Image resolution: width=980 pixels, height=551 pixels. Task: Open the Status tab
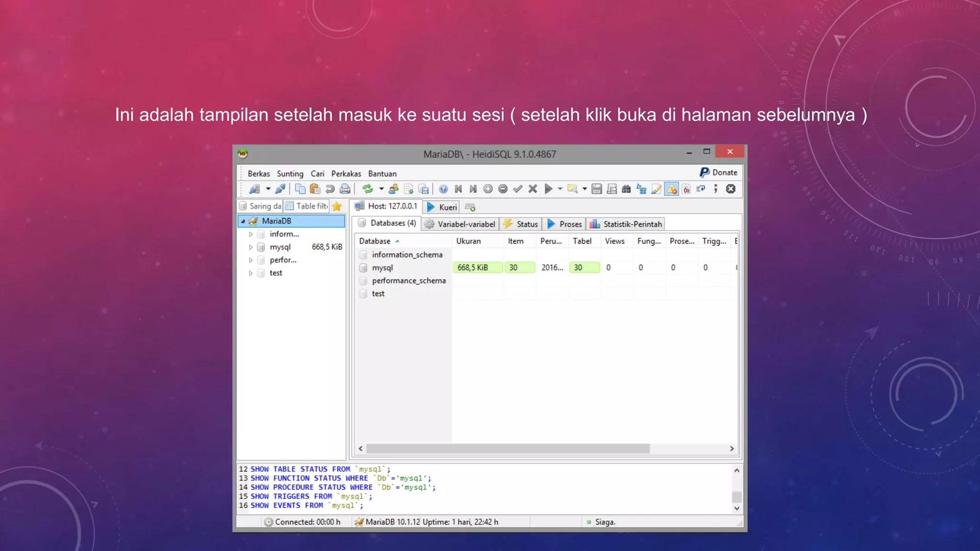click(x=521, y=224)
